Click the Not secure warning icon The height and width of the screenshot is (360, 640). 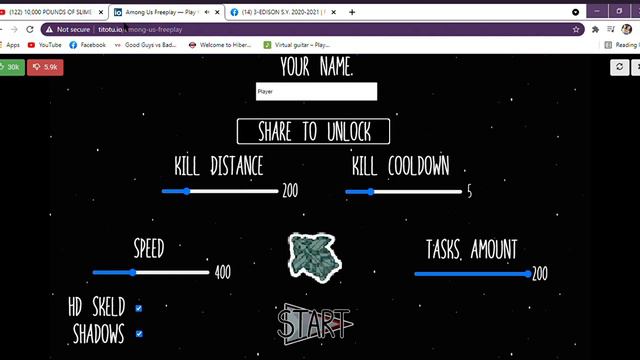pos(49,29)
